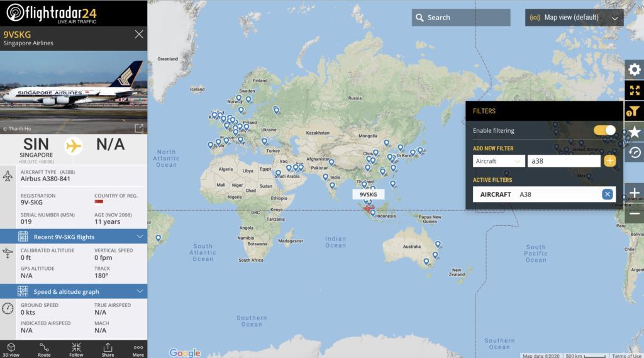Open bookmarks star button

coord(634,132)
